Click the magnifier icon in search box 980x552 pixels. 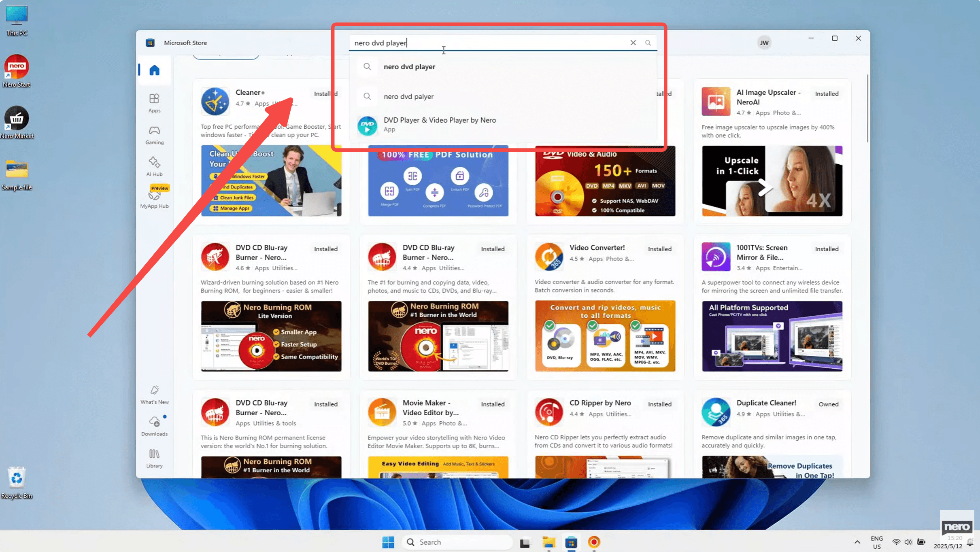pyautogui.click(x=648, y=42)
